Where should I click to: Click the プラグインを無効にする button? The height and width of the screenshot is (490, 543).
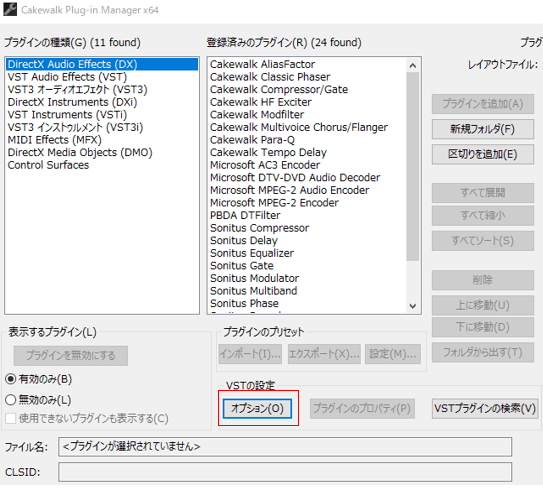[x=71, y=356]
